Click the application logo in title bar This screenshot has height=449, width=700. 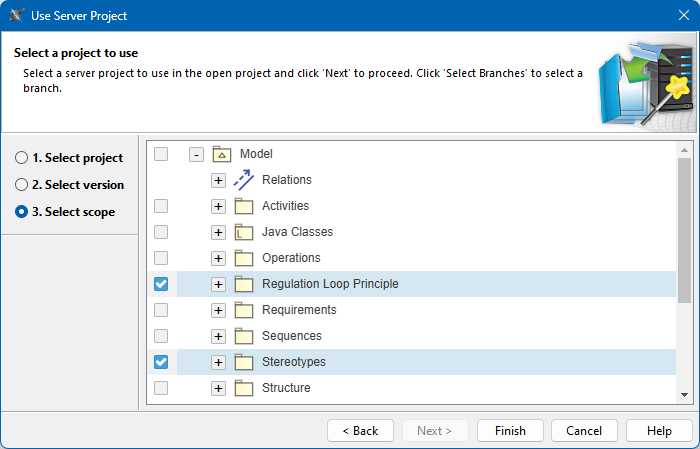click(17, 16)
